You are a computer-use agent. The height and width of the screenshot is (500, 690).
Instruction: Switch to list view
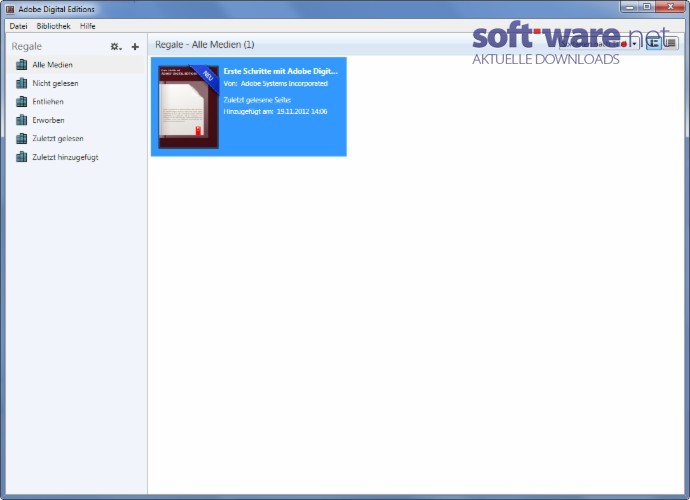click(x=670, y=43)
